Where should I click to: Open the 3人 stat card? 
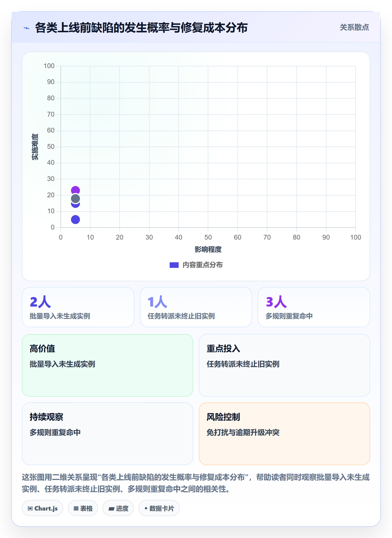tap(314, 307)
